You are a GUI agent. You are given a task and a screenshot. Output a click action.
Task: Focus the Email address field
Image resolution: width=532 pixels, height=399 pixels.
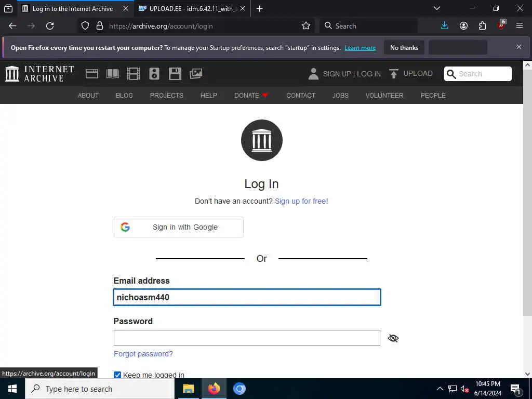pos(247,297)
